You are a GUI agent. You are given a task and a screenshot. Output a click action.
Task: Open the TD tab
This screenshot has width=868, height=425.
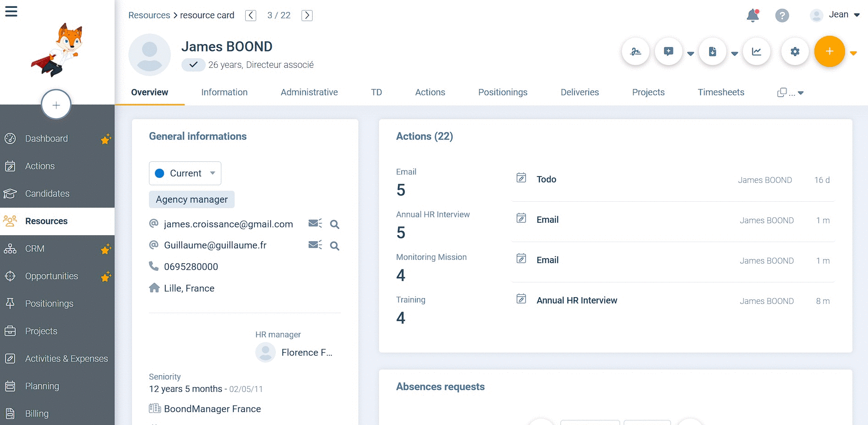pyautogui.click(x=376, y=92)
